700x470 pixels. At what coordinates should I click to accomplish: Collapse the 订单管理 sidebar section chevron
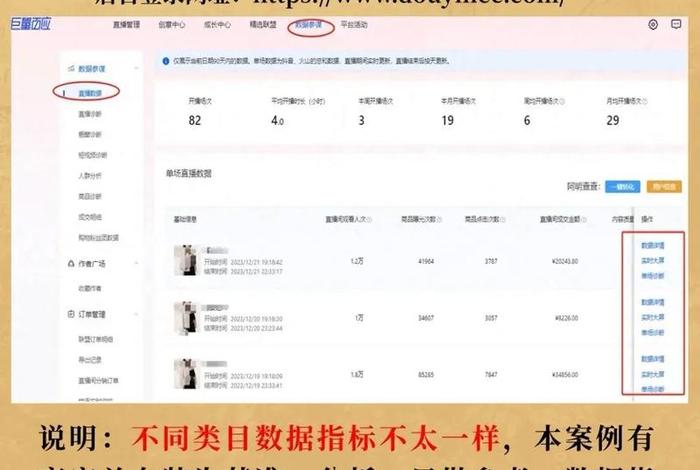pyautogui.click(x=136, y=314)
